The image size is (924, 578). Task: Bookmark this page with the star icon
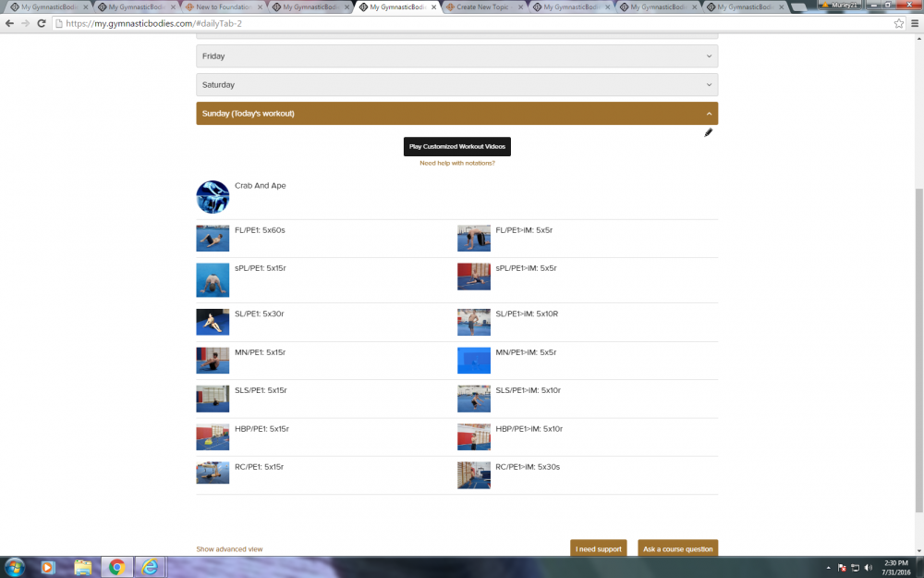coord(899,24)
